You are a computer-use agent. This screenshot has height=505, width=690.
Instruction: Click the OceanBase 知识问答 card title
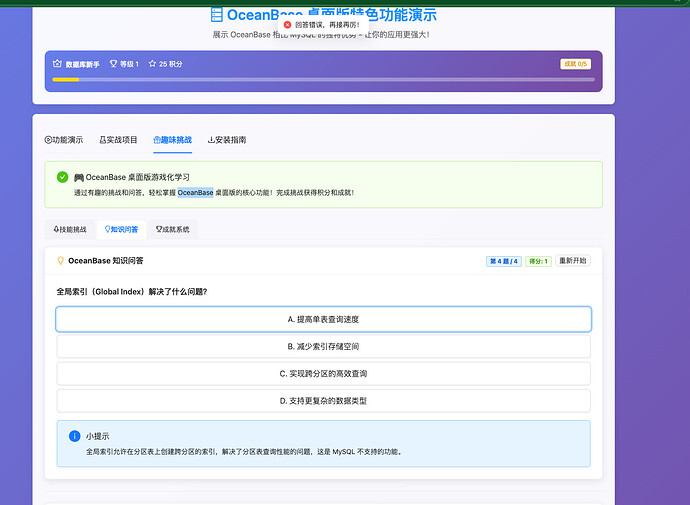point(106,261)
